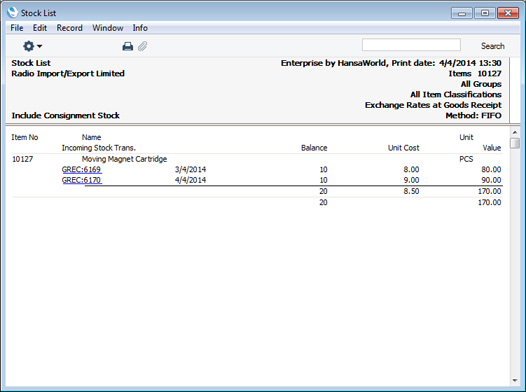
Task: Click the 8.00 unit cost value
Action: (411, 170)
